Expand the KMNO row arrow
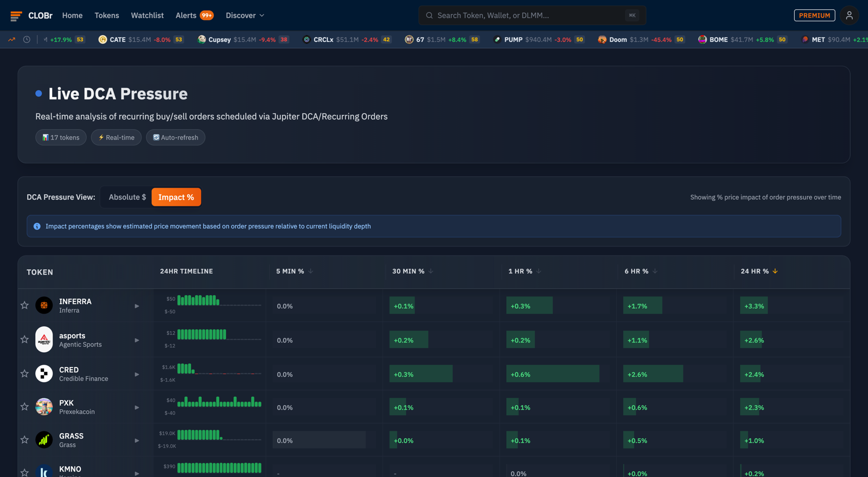This screenshot has height=477, width=868. [137, 473]
